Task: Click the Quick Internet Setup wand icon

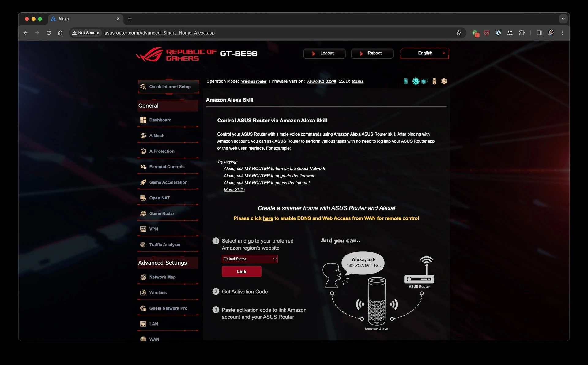Action: coord(143,87)
